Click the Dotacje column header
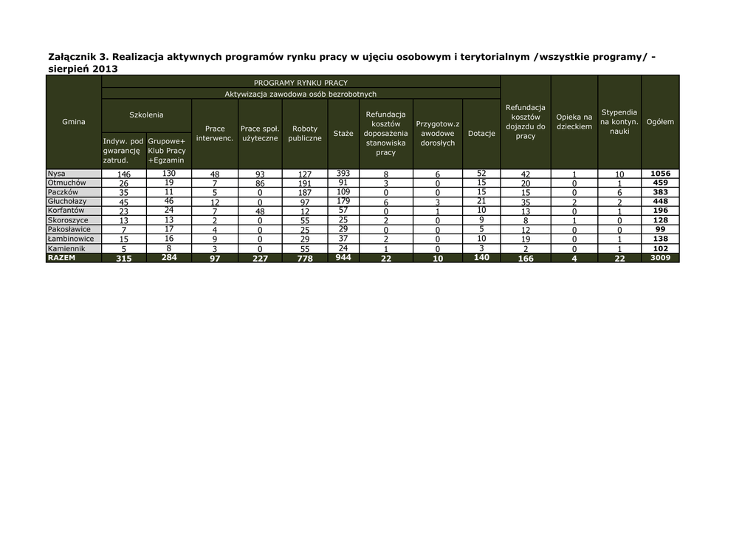 (481, 133)
